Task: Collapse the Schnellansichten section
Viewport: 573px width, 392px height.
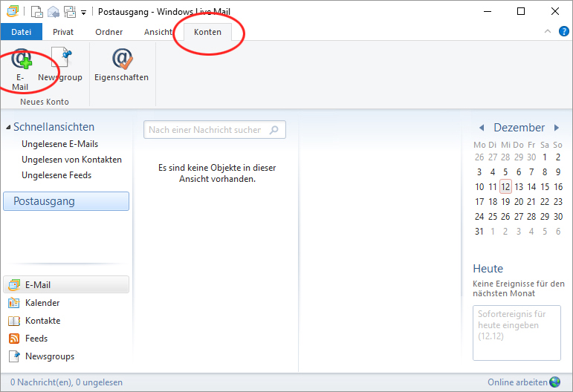Action: pos(7,128)
